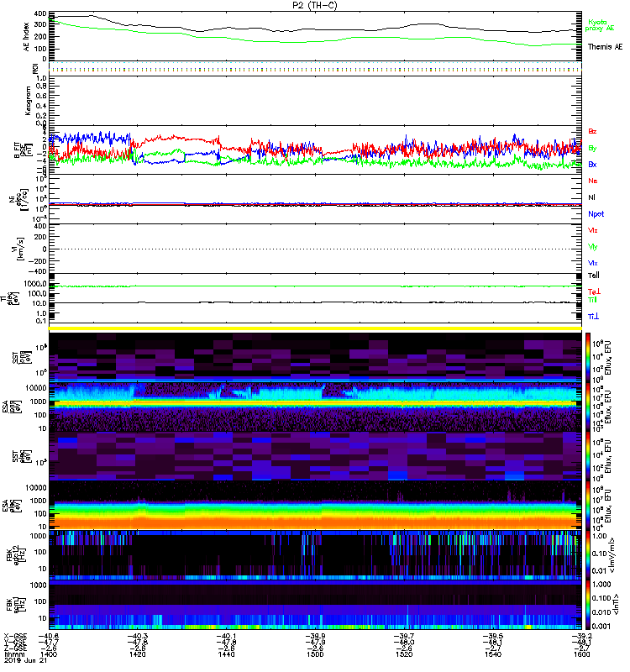Click the dotted zero line in the Vi panel
630x672 pixels.
pos(315,249)
